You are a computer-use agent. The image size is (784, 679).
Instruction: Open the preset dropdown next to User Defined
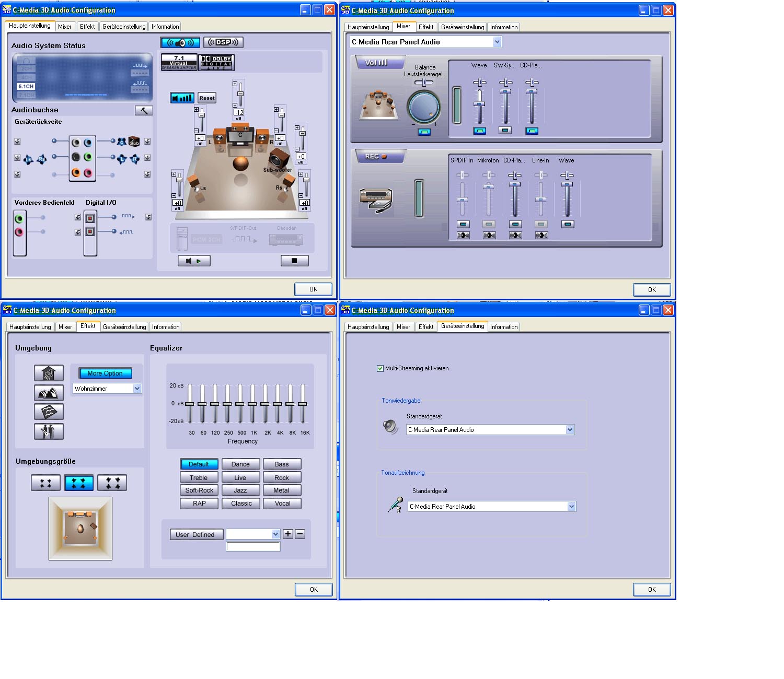[x=276, y=534]
